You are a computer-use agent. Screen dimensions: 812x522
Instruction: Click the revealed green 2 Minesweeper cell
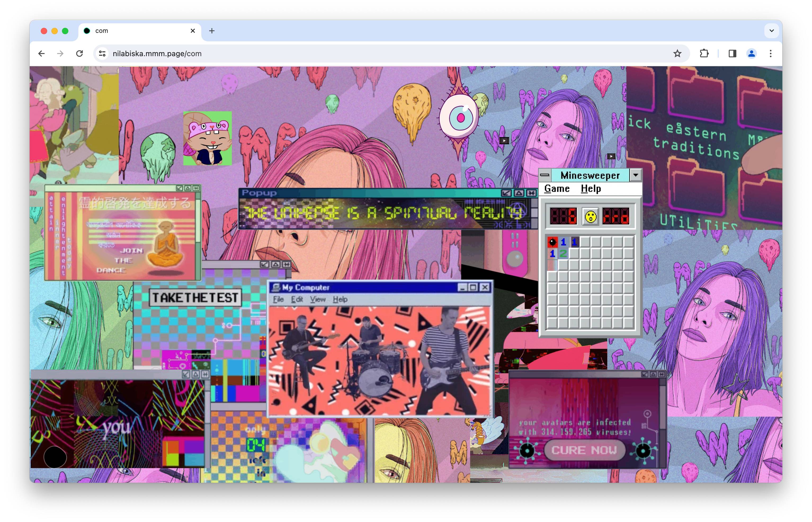point(563,253)
